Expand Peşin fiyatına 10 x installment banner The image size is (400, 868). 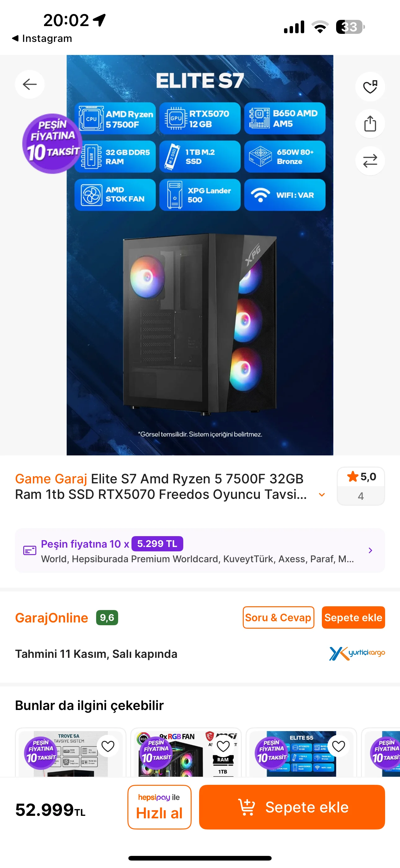click(200, 551)
